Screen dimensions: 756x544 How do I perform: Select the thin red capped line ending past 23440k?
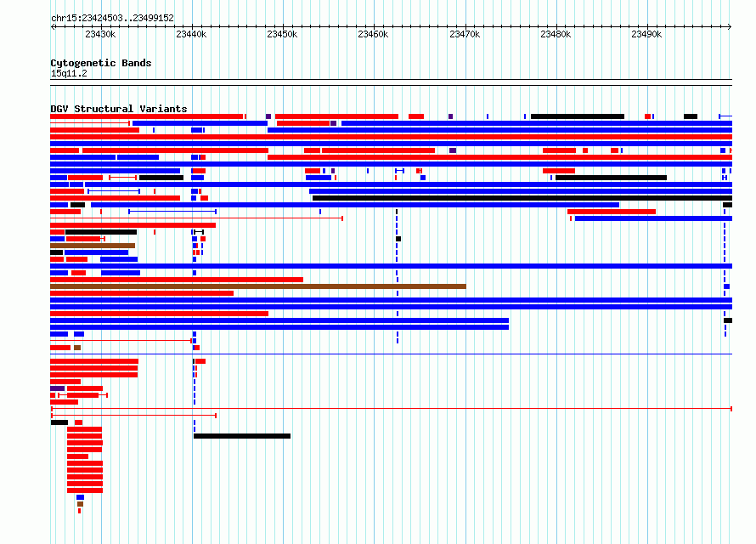click(x=134, y=416)
